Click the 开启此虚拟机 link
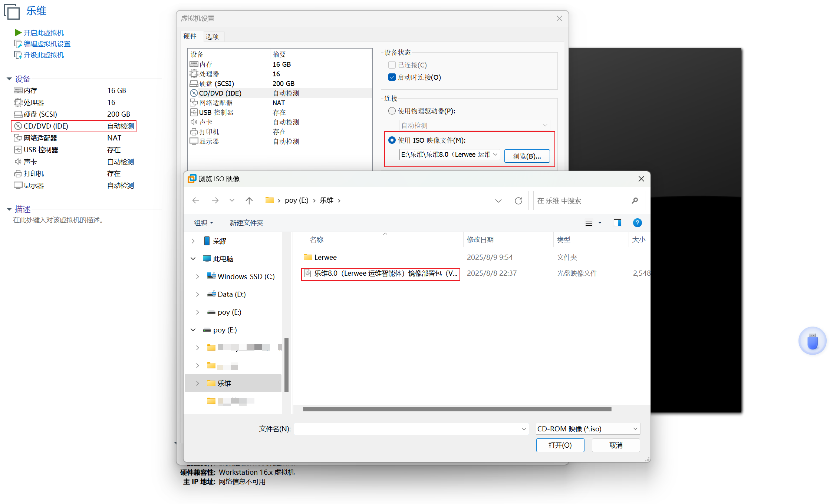830x504 pixels. point(44,33)
